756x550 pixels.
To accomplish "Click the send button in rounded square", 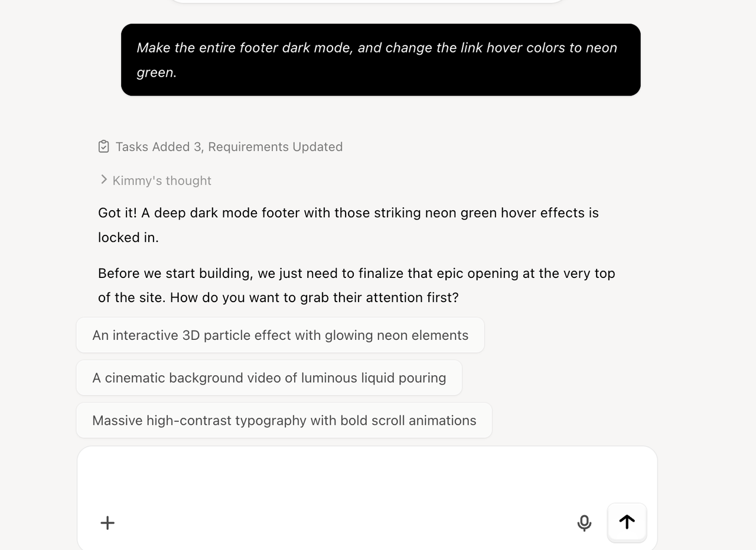I will tap(627, 522).
